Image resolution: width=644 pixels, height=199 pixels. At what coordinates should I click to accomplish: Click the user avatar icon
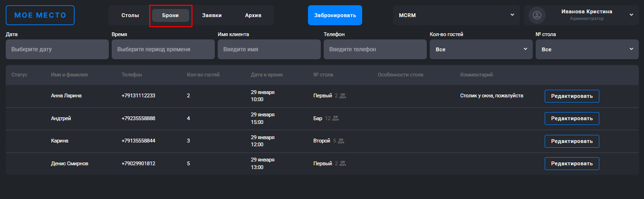(x=537, y=15)
